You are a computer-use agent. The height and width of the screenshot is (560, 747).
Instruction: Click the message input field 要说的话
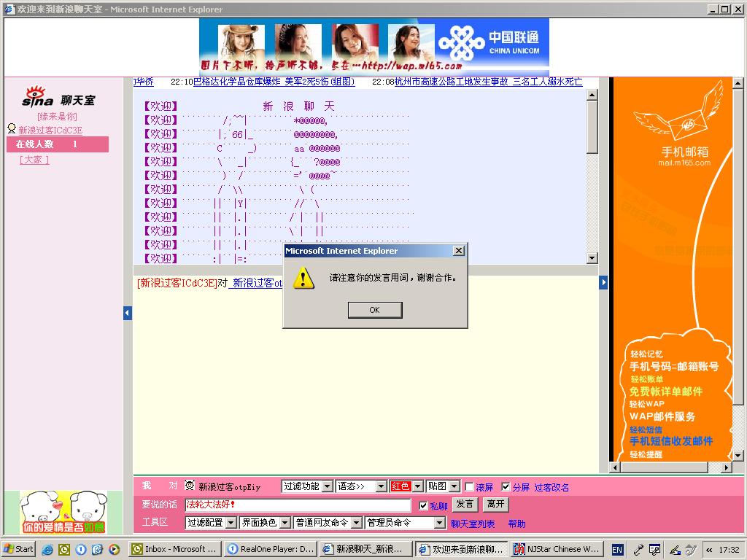coord(298,505)
